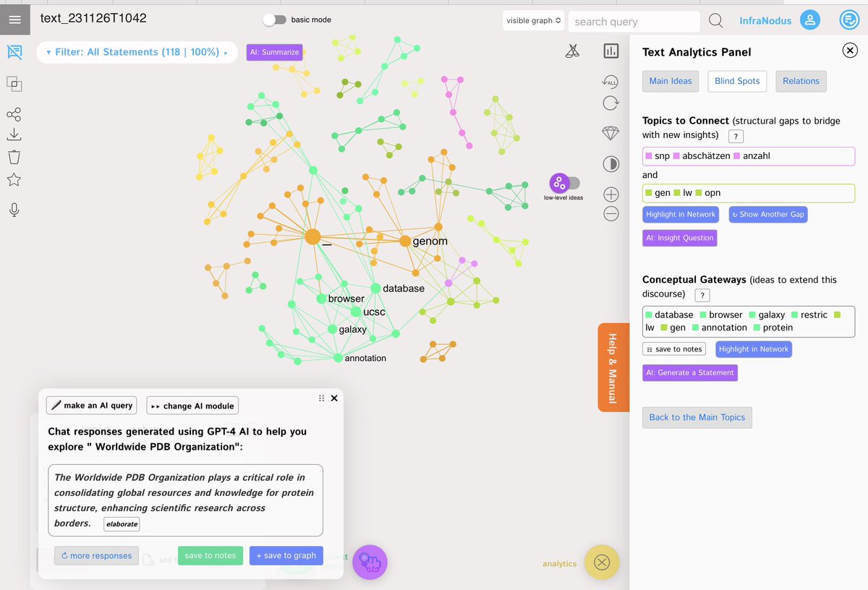Viewport: 868px width, 590px height.
Task: Click Highlight in Network under Topics to Connect
Action: [x=681, y=214]
